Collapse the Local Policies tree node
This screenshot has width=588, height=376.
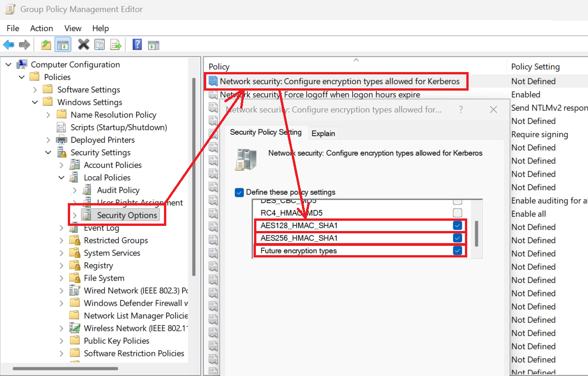coord(62,178)
